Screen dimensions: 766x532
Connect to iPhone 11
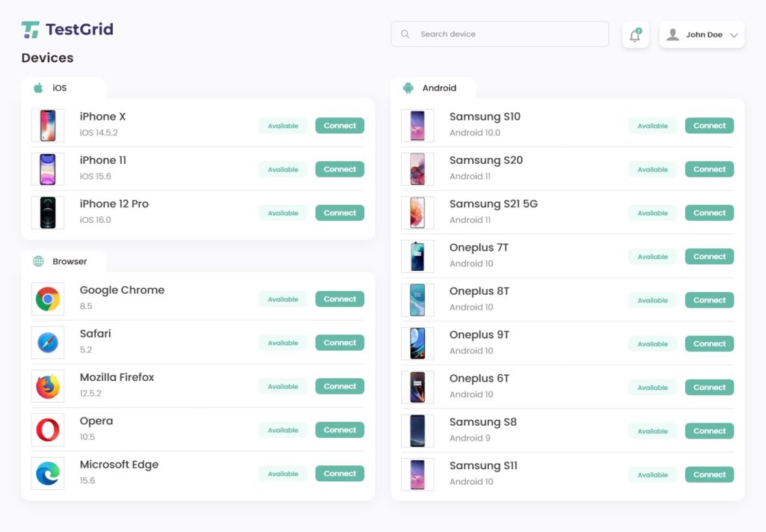[340, 169]
